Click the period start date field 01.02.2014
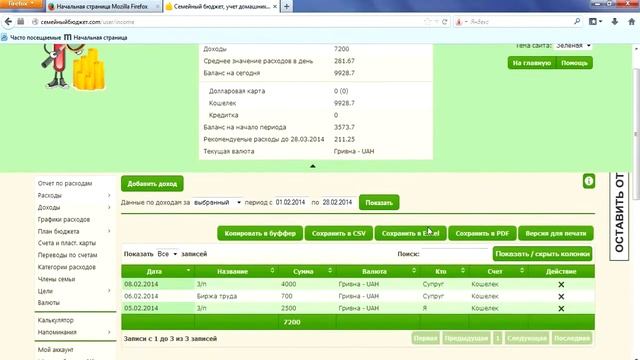This screenshot has height=360, width=640. pos(291,202)
